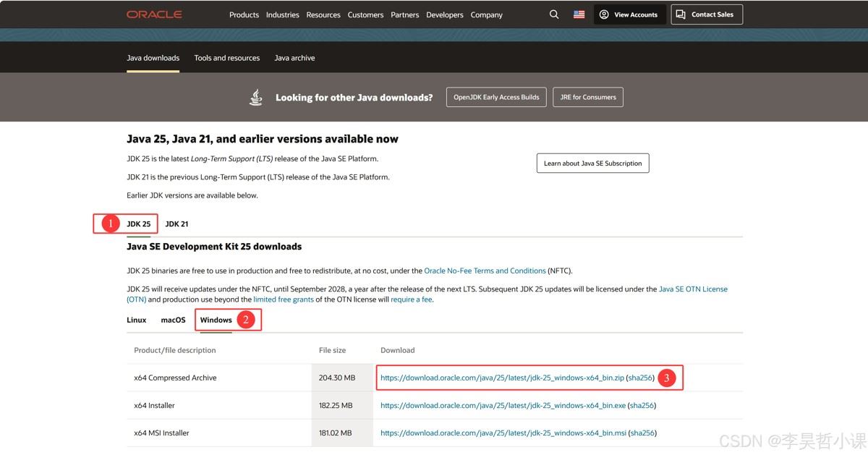Open the Developers menu

tap(444, 14)
